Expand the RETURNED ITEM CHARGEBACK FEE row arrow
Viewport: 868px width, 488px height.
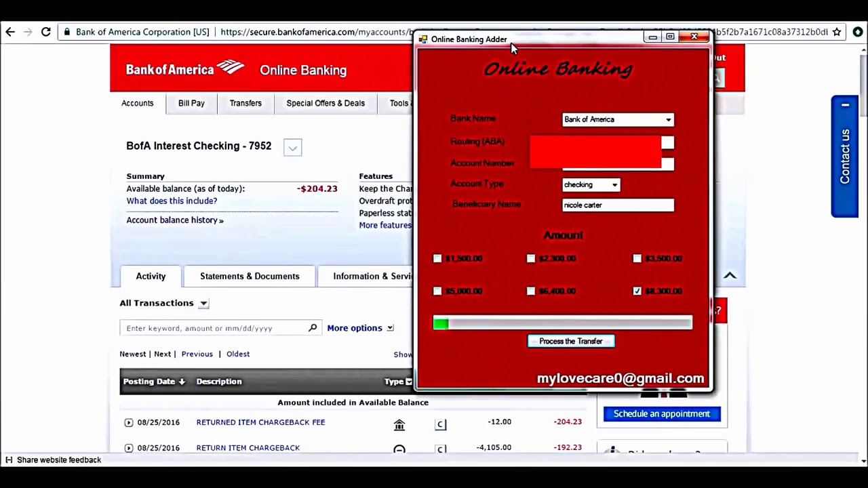(129, 422)
